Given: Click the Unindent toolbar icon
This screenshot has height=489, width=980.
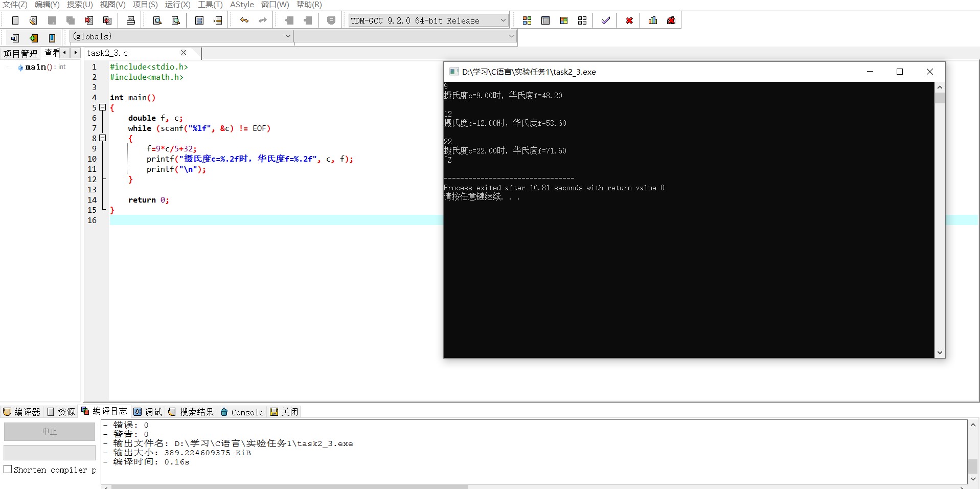Looking at the screenshot, I should pos(308,20).
